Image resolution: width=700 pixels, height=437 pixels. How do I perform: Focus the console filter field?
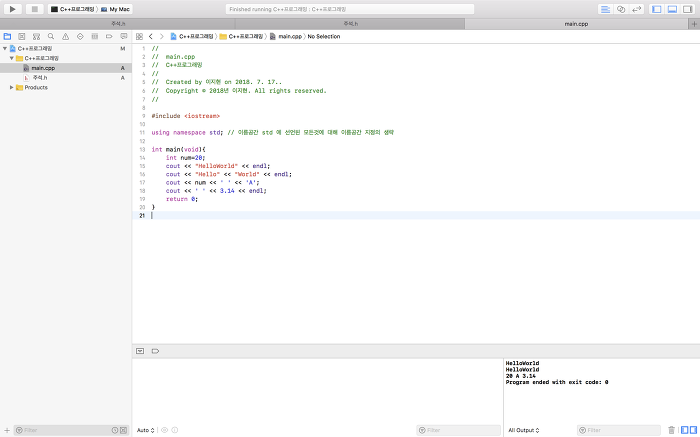619,430
